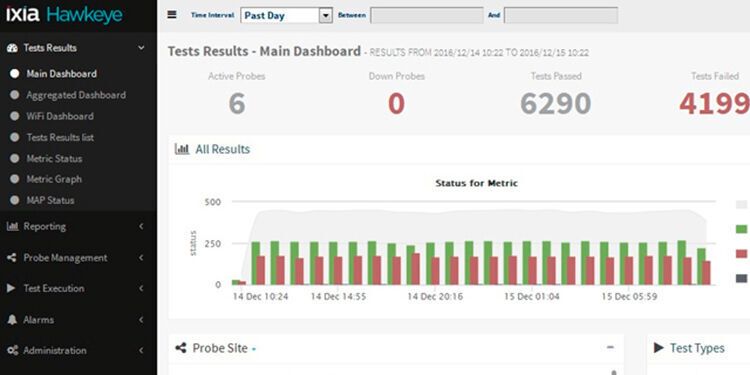This screenshot has height=375, width=750.
Task: Select the Metric Graph bullet
Action: pyautogui.click(x=14, y=179)
